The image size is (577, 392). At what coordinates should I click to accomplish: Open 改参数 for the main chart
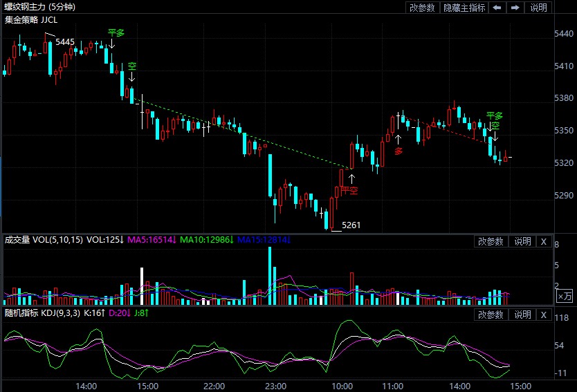tap(422, 8)
